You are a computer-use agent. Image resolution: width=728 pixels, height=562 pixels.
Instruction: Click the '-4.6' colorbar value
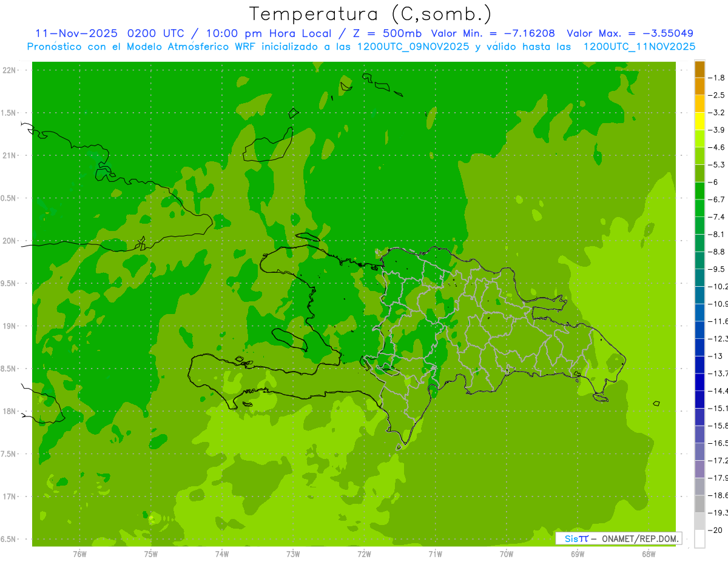(717, 147)
